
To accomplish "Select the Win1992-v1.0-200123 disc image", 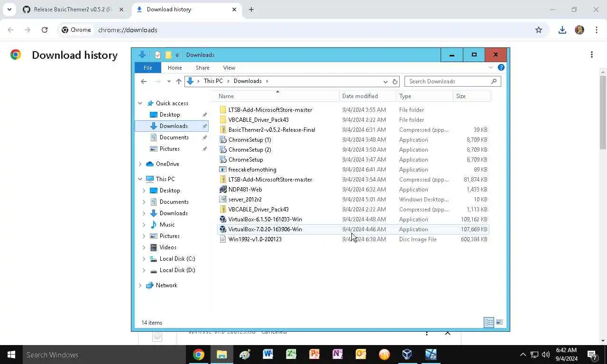I will point(353,239).
